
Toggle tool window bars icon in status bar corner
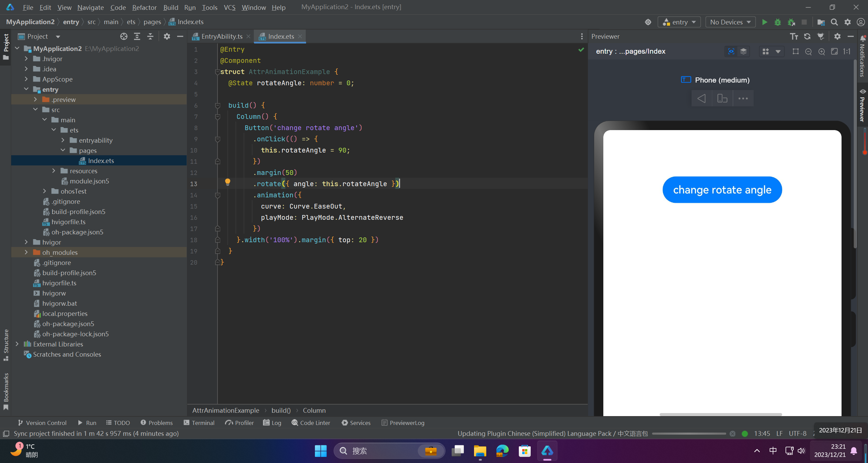pos(6,434)
